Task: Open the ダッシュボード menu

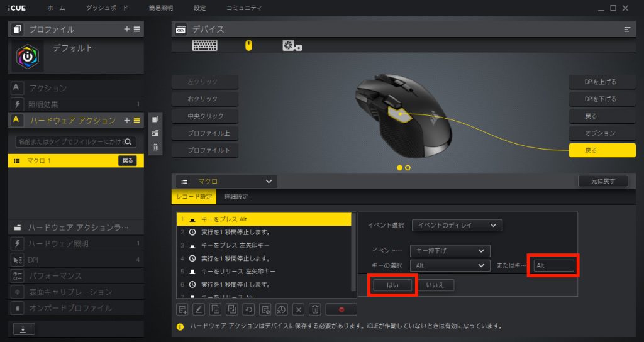Action: click(x=107, y=8)
